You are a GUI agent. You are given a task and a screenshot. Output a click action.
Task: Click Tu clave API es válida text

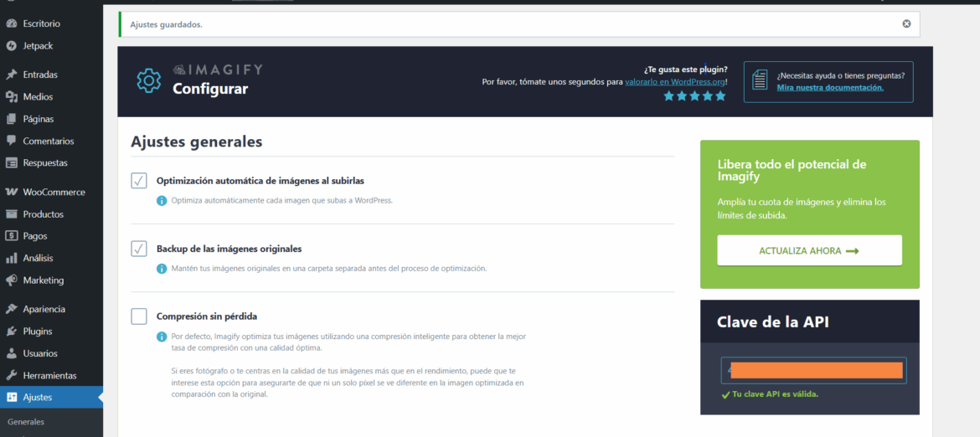tap(775, 394)
